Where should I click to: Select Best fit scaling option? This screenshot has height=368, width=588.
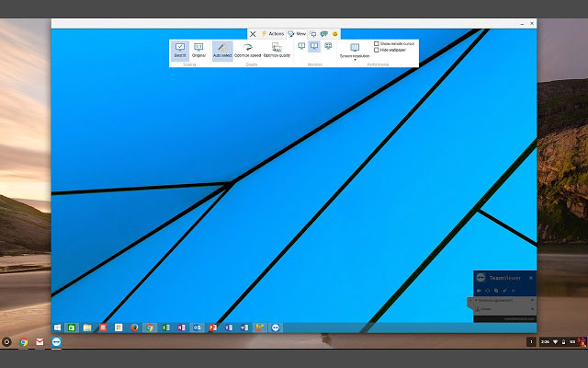pos(180,51)
